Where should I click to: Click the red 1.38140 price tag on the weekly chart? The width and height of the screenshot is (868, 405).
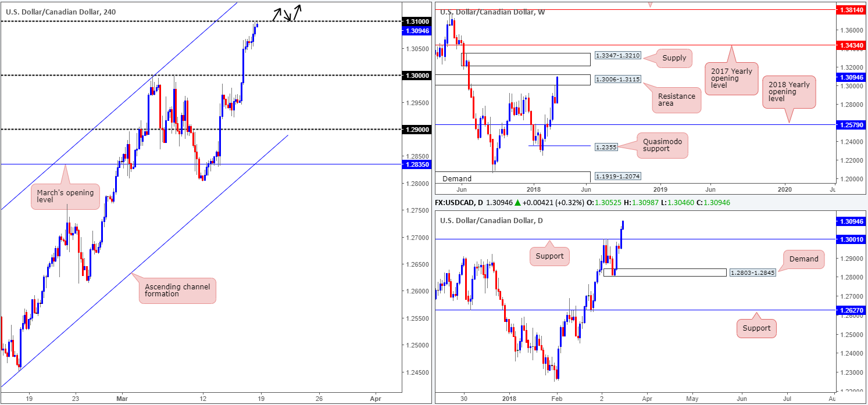tap(851, 10)
